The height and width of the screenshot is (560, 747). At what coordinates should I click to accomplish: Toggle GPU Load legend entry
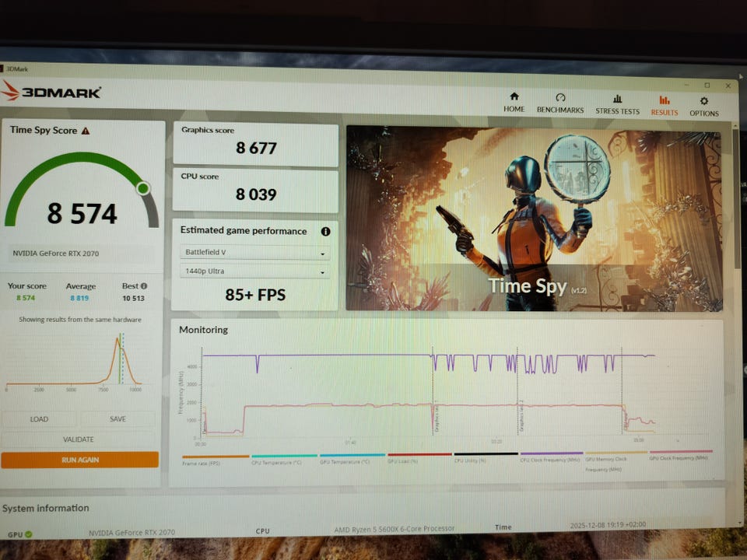click(x=419, y=458)
